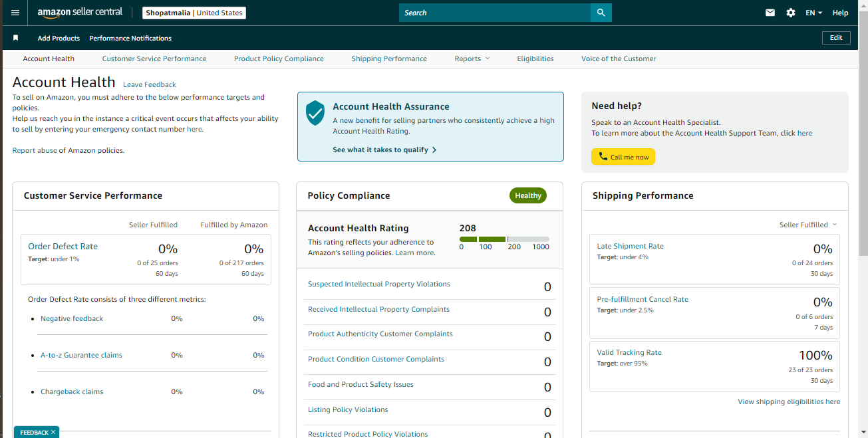Open Restricted Product Policy Violations
Viewport: 868px width, 438px height.
pos(368,434)
